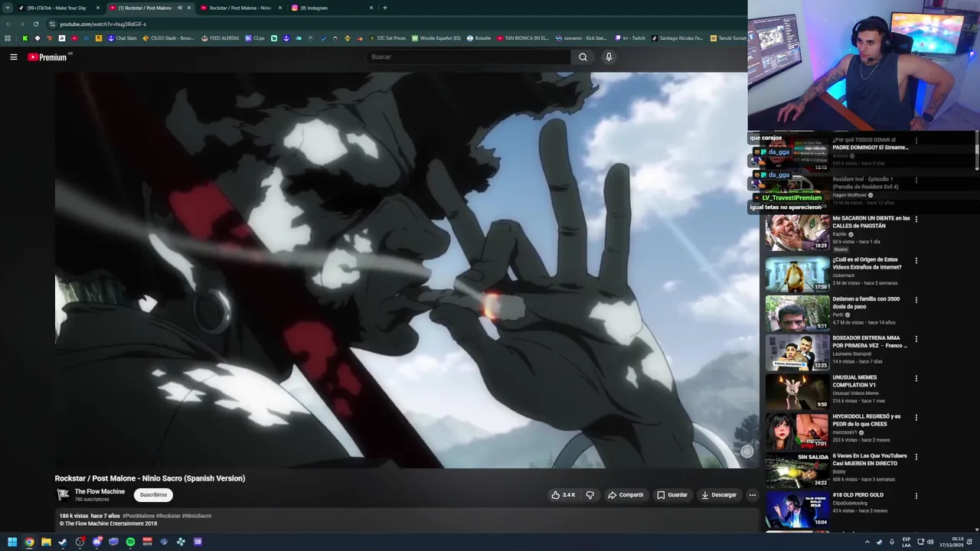Image resolution: width=980 pixels, height=551 pixels.
Task: Dislike the video with thumbs-down
Action: pyautogui.click(x=590, y=495)
